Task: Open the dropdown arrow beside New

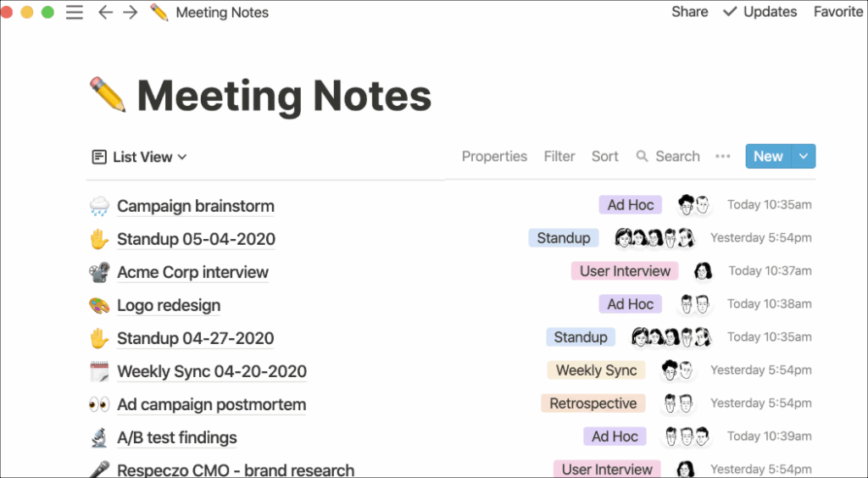Action: coord(804,157)
